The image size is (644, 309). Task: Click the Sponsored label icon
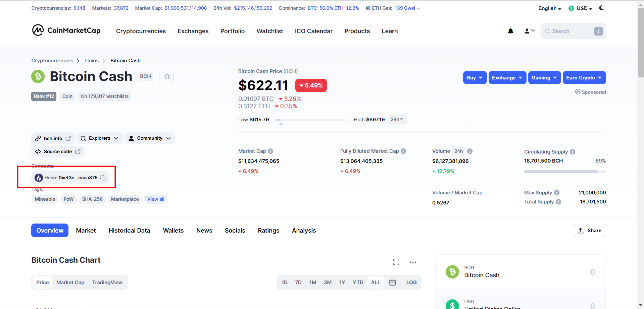pos(578,92)
